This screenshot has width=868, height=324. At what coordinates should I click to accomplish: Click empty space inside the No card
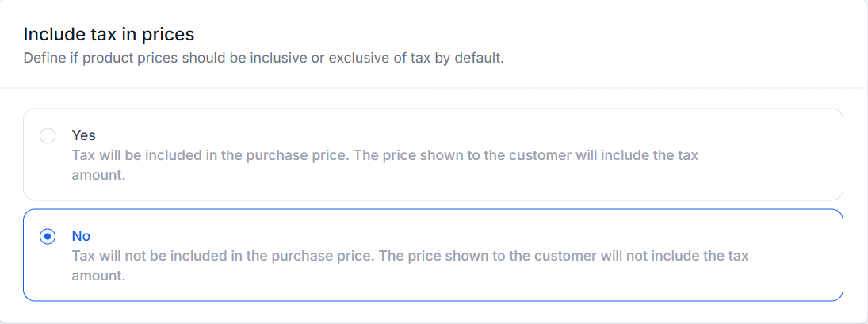[793, 277]
